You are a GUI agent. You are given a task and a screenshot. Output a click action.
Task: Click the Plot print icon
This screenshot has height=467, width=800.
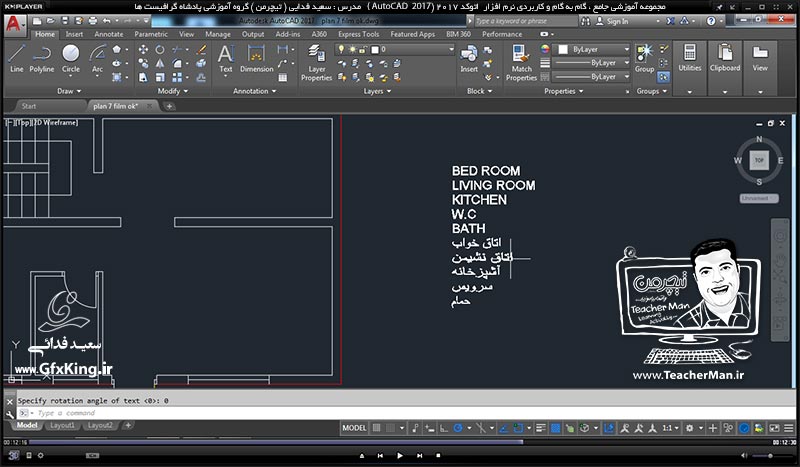click(92, 21)
